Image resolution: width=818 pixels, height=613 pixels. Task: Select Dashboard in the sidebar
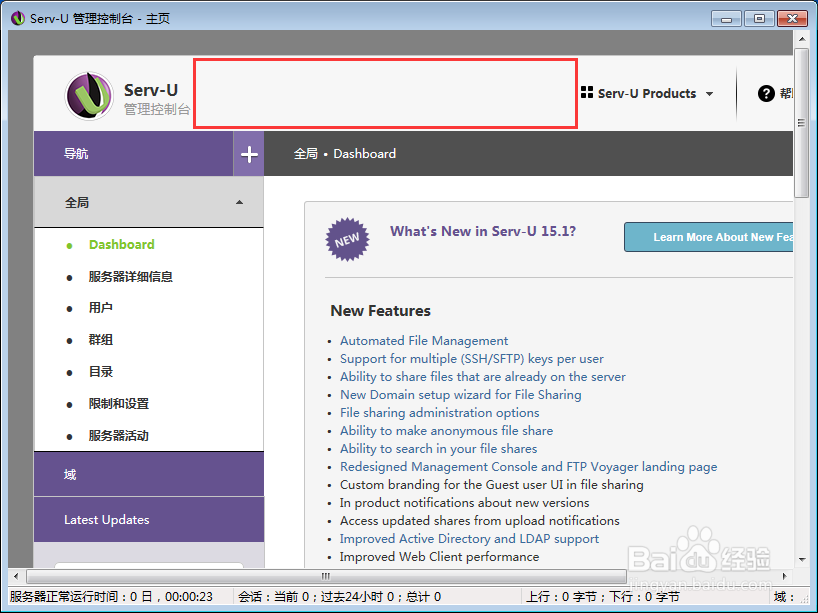pos(122,245)
